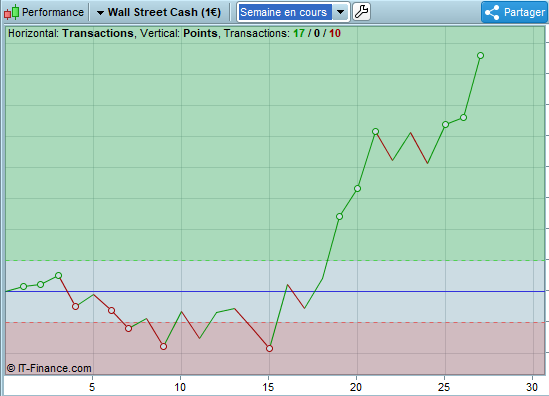The width and height of the screenshot is (549, 396).
Task: Click the IT-Finance.com copyright text
Action: click(x=49, y=368)
